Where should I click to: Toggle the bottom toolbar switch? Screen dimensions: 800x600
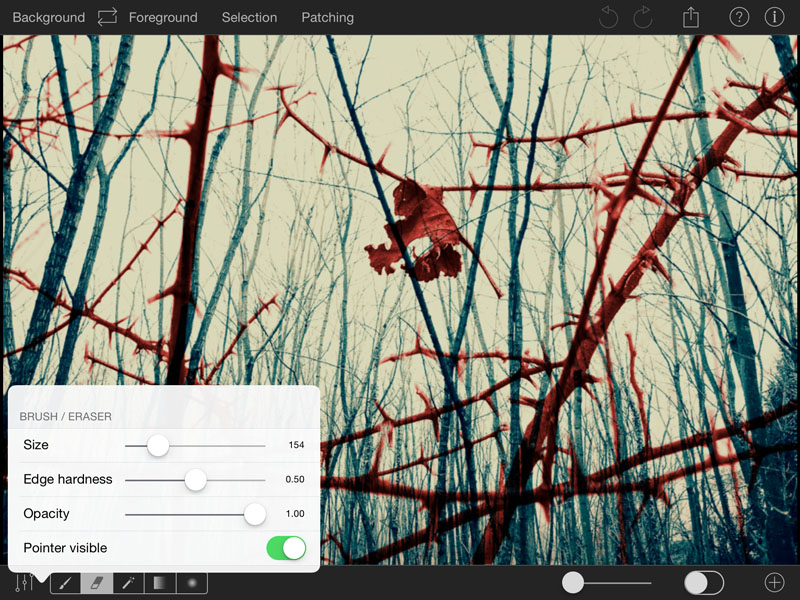coord(704,582)
